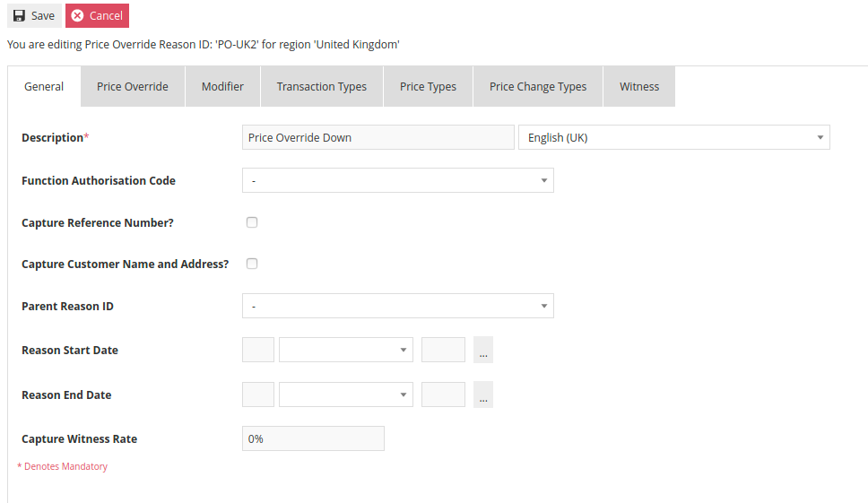Switch to Transaction Types tab
The image size is (868, 503).
(x=322, y=87)
